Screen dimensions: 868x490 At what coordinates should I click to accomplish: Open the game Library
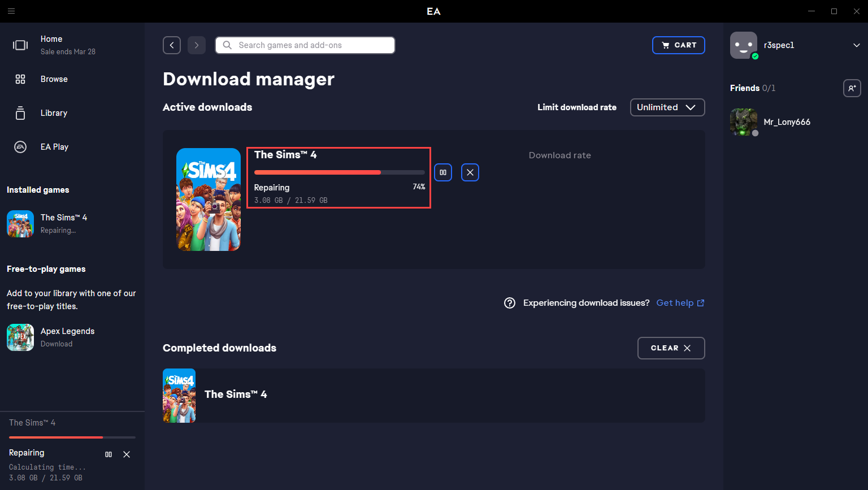tap(54, 113)
